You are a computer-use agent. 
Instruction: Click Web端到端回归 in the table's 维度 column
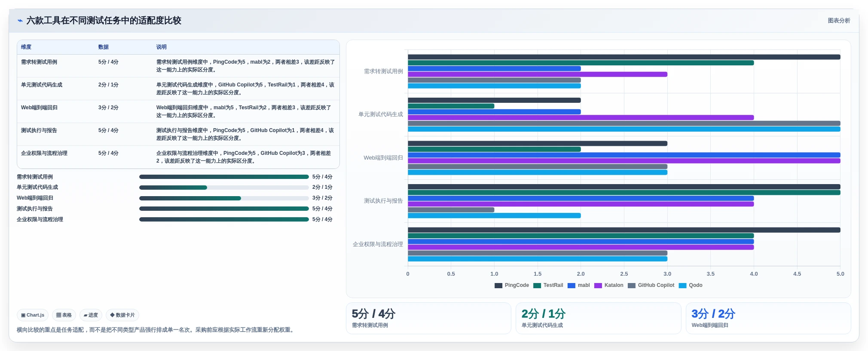pyautogui.click(x=39, y=108)
